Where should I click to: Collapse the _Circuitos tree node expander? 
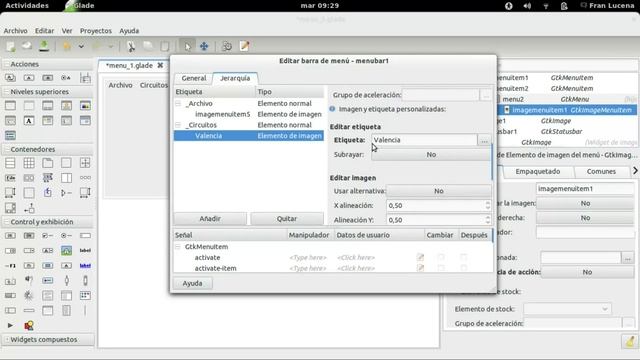pyautogui.click(x=178, y=125)
